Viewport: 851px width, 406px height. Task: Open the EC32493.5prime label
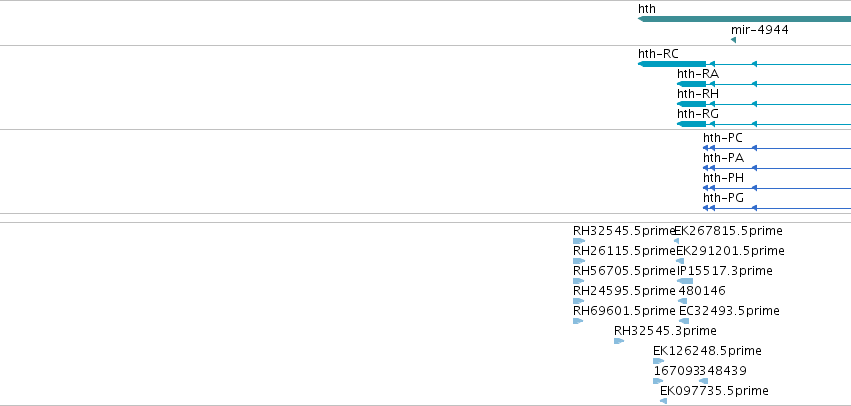pyautogui.click(x=729, y=311)
